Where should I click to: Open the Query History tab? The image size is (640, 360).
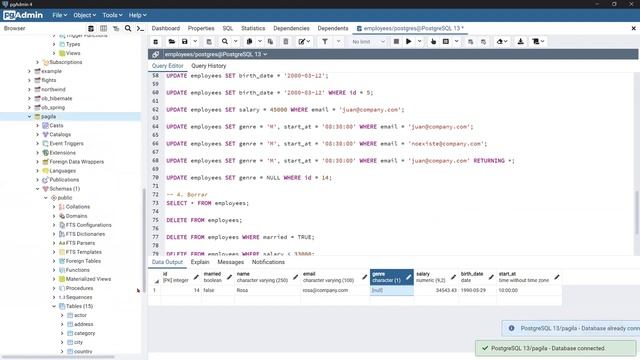(x=209, y=66)
